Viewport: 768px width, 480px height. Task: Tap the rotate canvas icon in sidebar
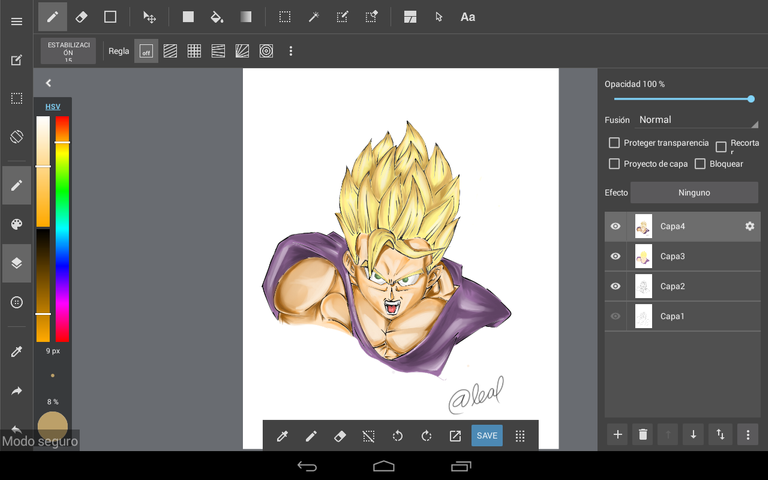tap(17, 136)
